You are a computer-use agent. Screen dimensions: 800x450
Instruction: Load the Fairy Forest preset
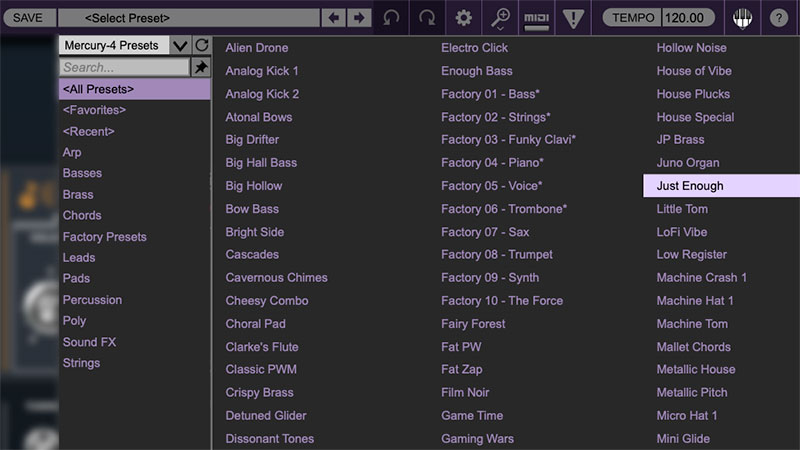point(473,324)
